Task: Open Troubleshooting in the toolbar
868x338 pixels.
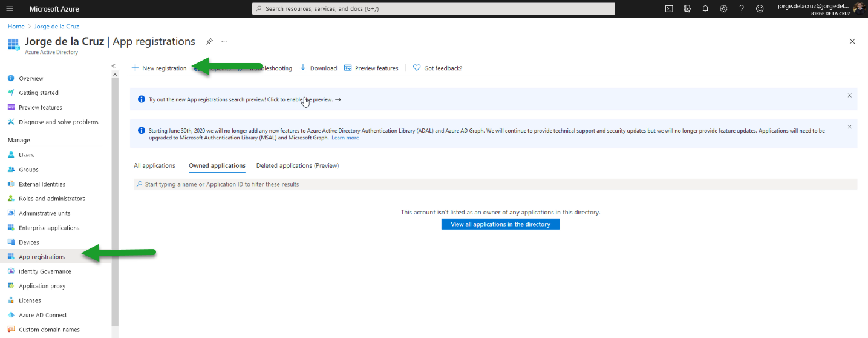Action: pyautogui.click(x=266, y=68)
